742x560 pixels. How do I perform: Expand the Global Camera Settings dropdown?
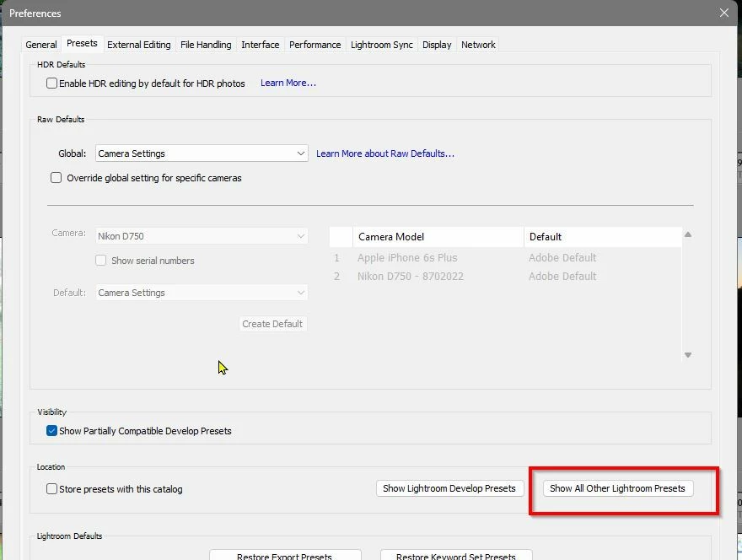[x=202, y=153]
